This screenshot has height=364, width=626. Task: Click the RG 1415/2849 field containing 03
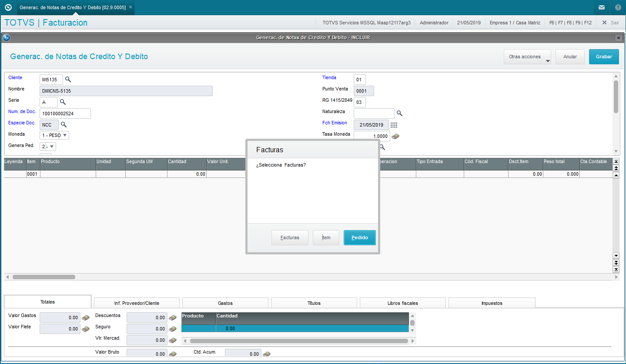[x=360, y=102]
